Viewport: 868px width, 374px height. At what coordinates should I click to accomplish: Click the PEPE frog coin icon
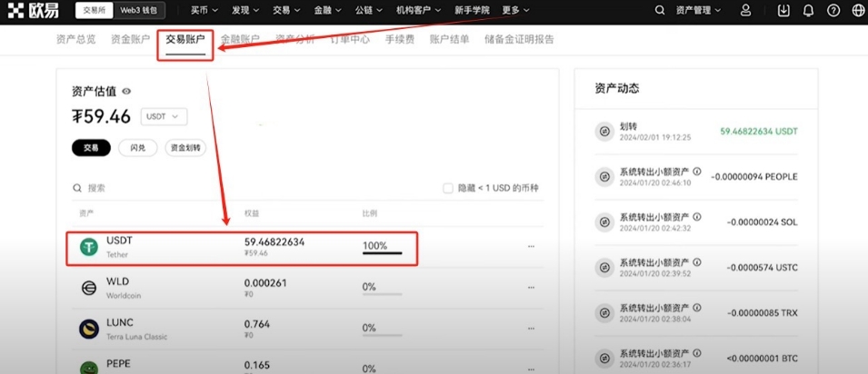(88, 368)
